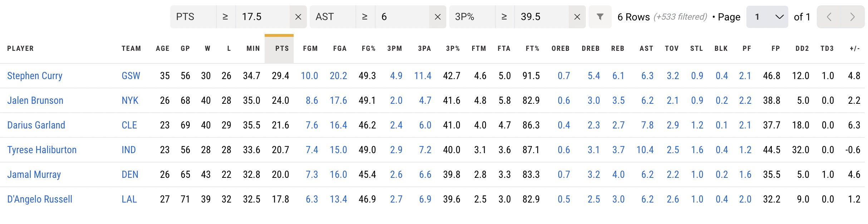Change the comparison operator on the PTS filter
The width and height of the screenshot is (868, 224).
point(226,16)
